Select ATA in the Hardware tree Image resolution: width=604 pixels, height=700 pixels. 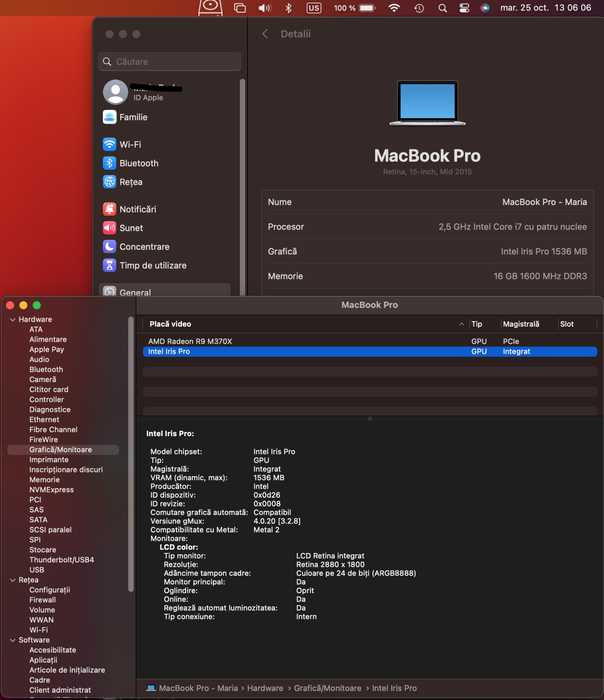point(36,329)
